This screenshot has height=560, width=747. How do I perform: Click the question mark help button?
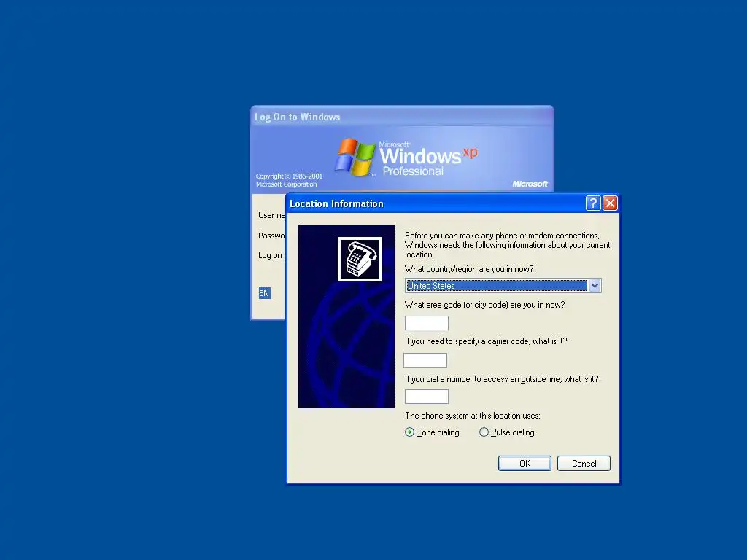(592, 203)
